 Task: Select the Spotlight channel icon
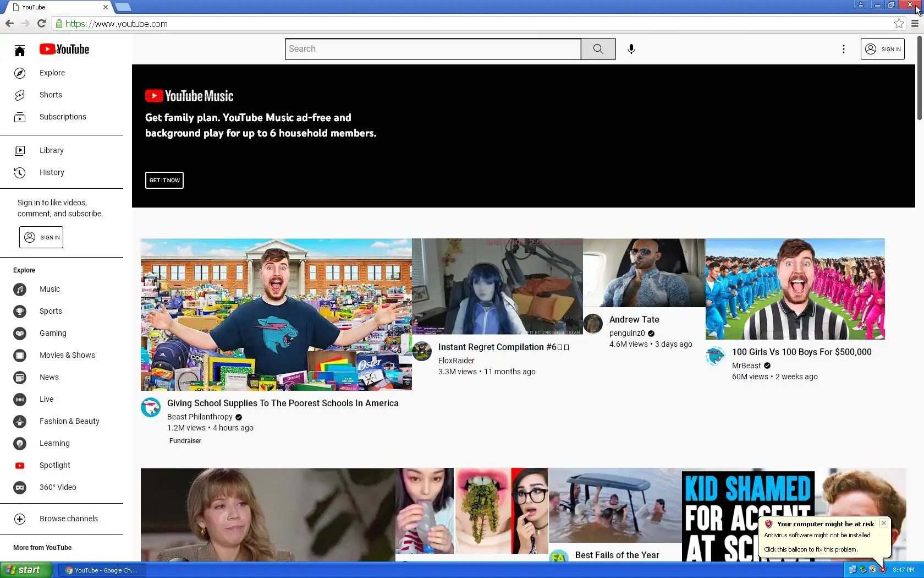click(x=20, y=465)
